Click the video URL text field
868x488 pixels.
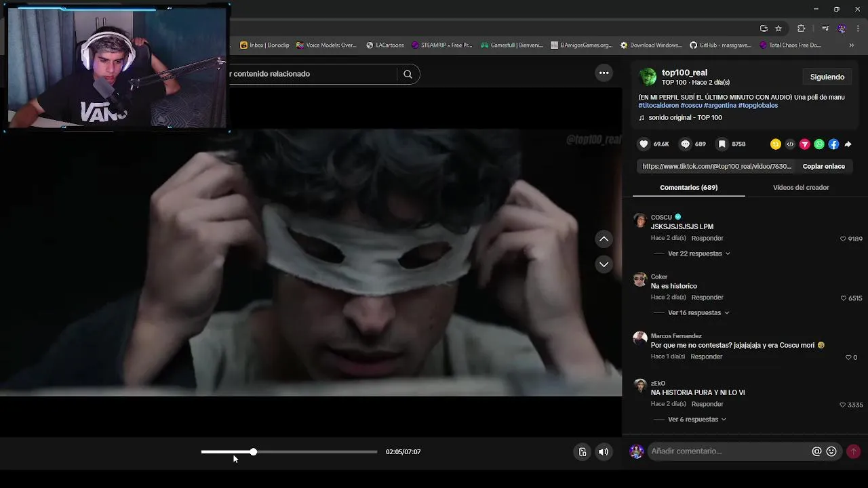point(717,166)
